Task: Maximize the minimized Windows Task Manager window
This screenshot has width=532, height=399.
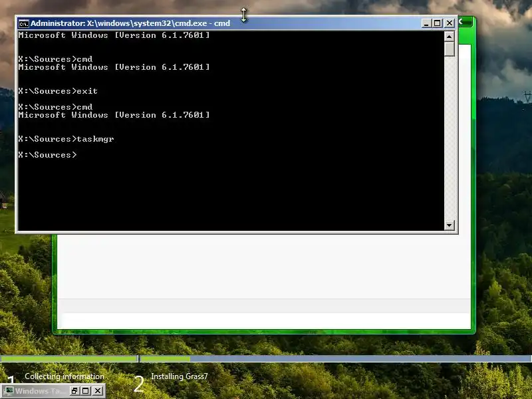Action: [86, 390]
